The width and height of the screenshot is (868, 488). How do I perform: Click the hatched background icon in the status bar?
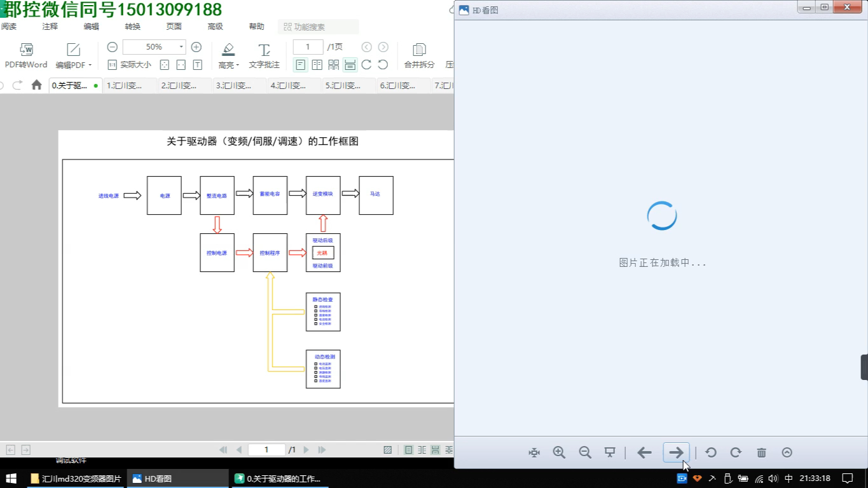coord(388,450)
